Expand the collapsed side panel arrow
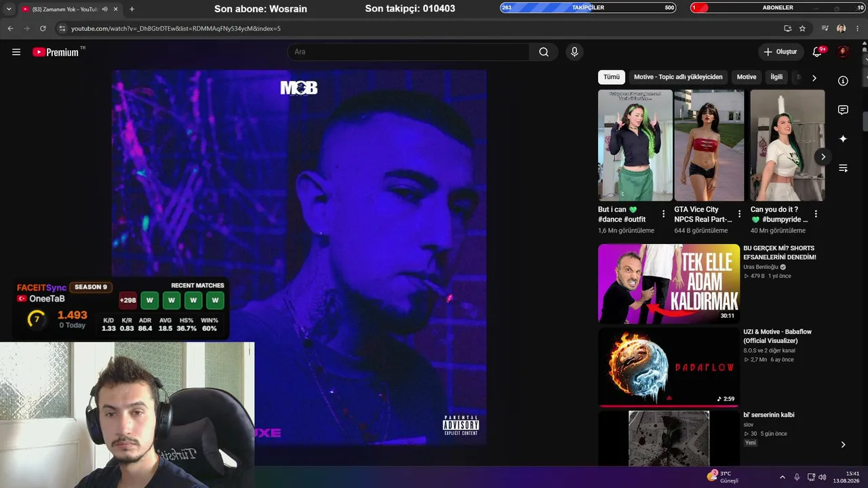The width and height of the screenshot is (868, 488). pyautogui.click(x=843, y=445)
